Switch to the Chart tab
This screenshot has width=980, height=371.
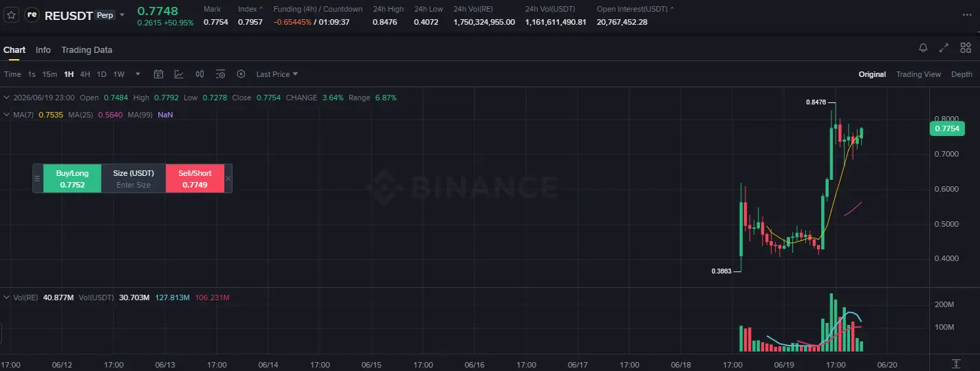[x=14, y=50]
